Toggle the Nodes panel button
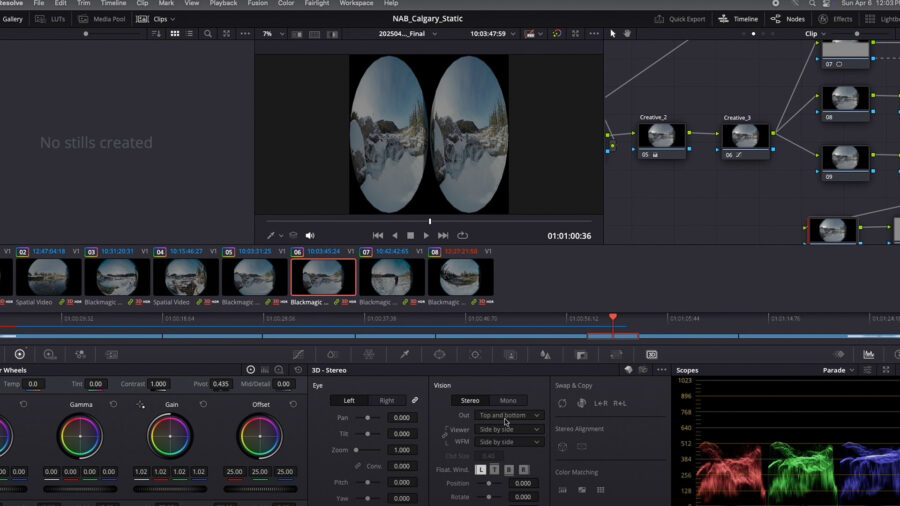Image resolution: width=900 pixels, height=506 pixels. [788, 19]
